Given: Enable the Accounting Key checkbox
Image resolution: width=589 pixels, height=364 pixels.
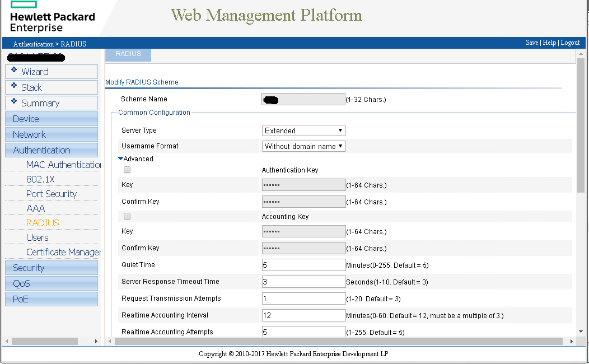Looking at the screenshot, I should (x=127, y=216).
